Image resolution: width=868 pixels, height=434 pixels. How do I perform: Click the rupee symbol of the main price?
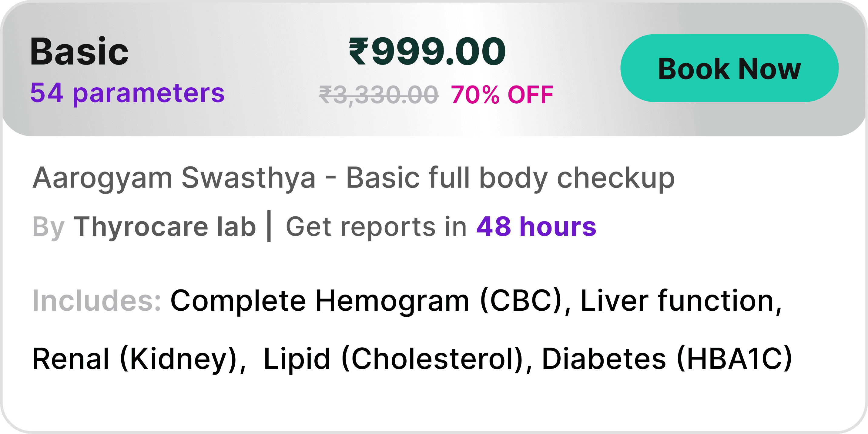coord(359,51)
